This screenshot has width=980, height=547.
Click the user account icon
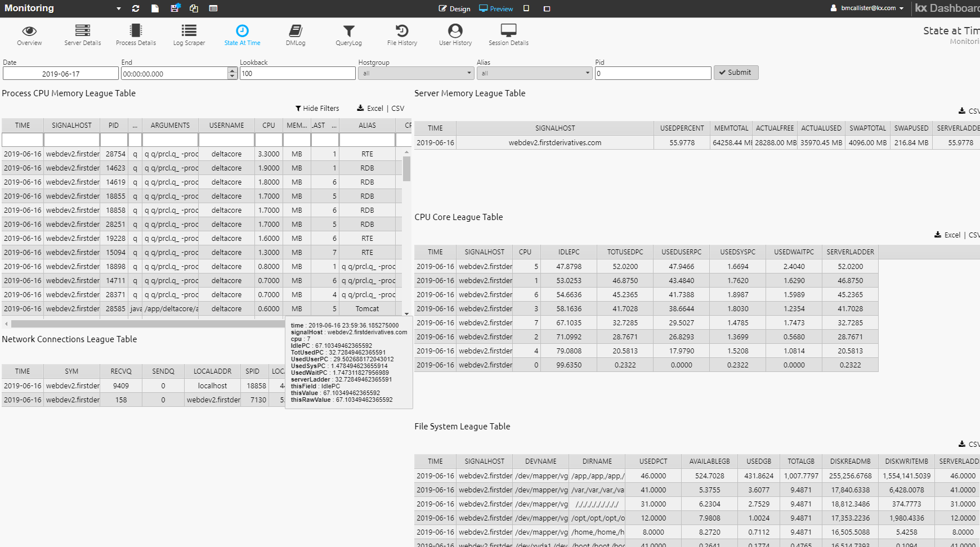(834, 8)
